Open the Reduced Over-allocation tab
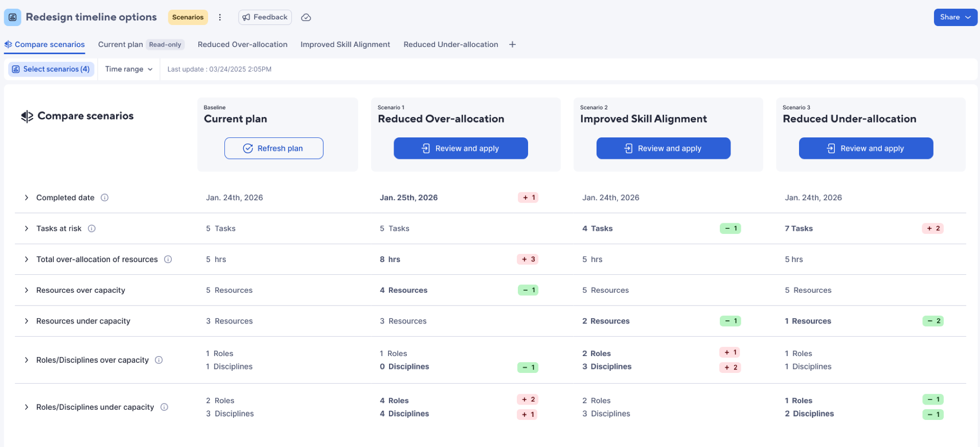 243,44
